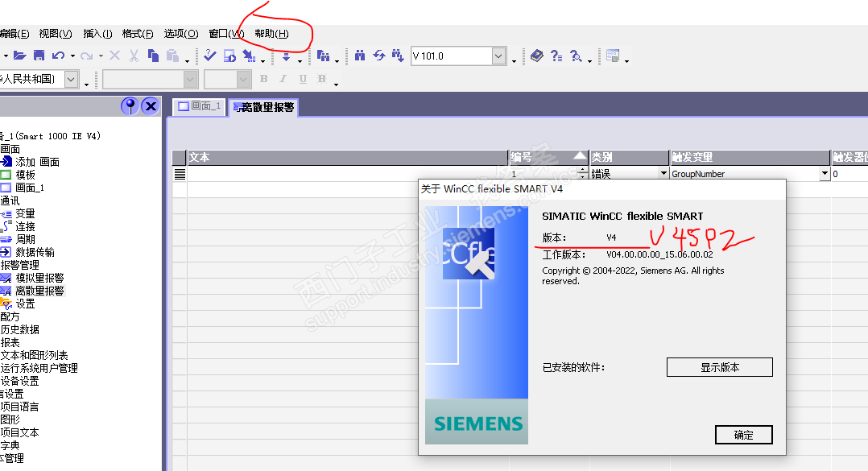The width and height of the screenshot is (868, 471).
Task: Open the 视图(V) menu
Action: click(56, 34)
